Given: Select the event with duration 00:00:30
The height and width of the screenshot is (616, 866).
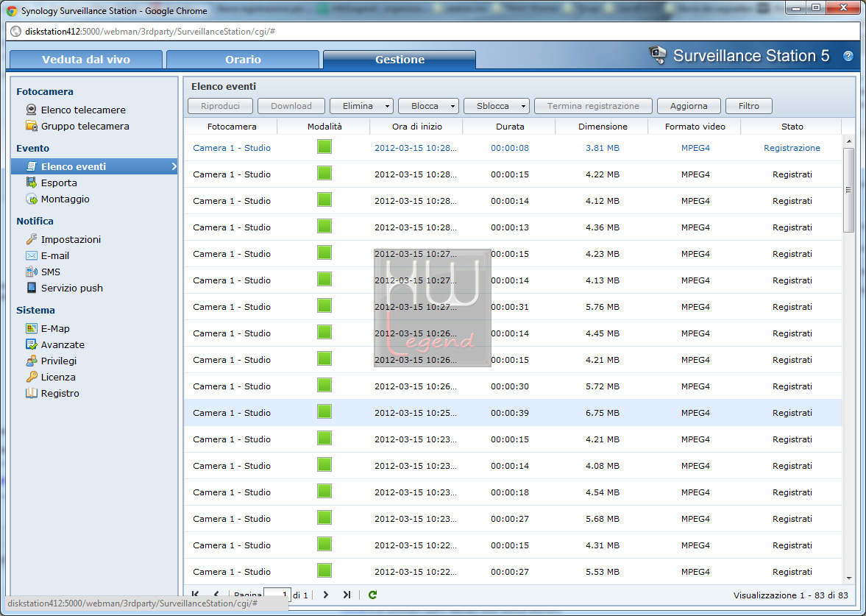Looking at the screenshot, I should tap(513, 386).
